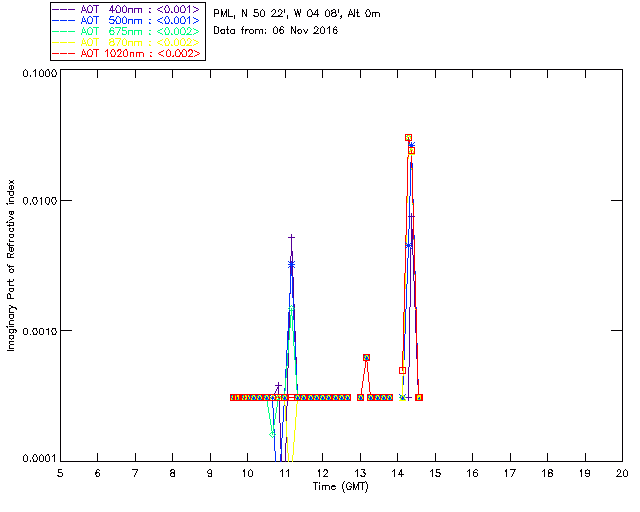
Task: Click the x-axis tick label 17
Action: pyautogui.click(x=510, y=473)
